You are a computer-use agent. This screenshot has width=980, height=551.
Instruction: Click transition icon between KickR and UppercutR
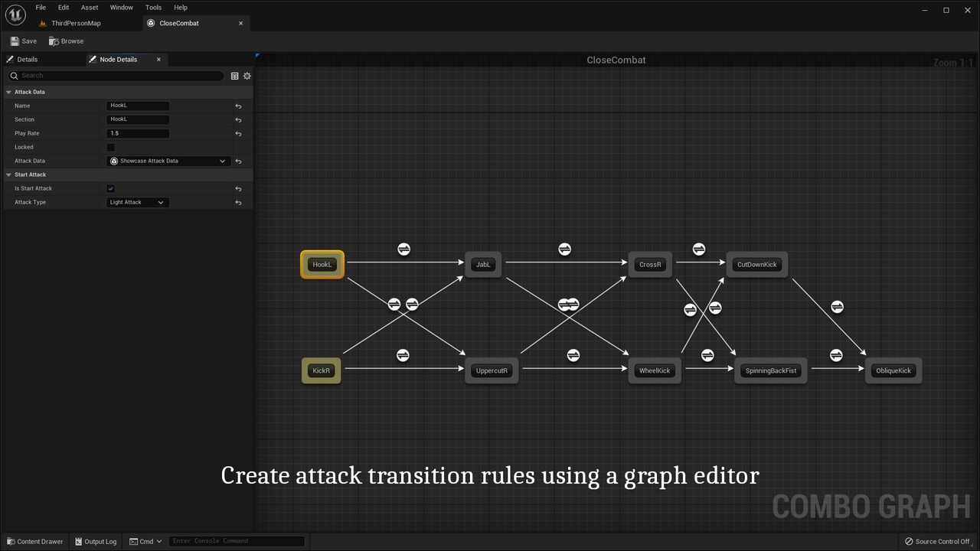tap(403, 355)
